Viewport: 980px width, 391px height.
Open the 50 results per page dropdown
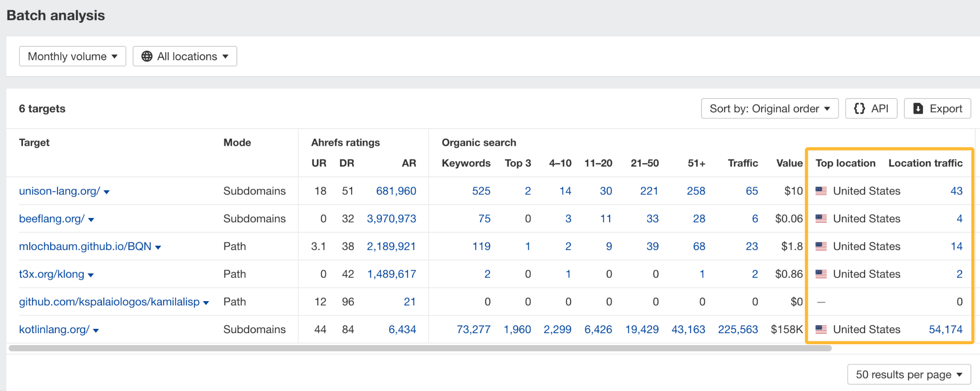click(x=909, y=374)
